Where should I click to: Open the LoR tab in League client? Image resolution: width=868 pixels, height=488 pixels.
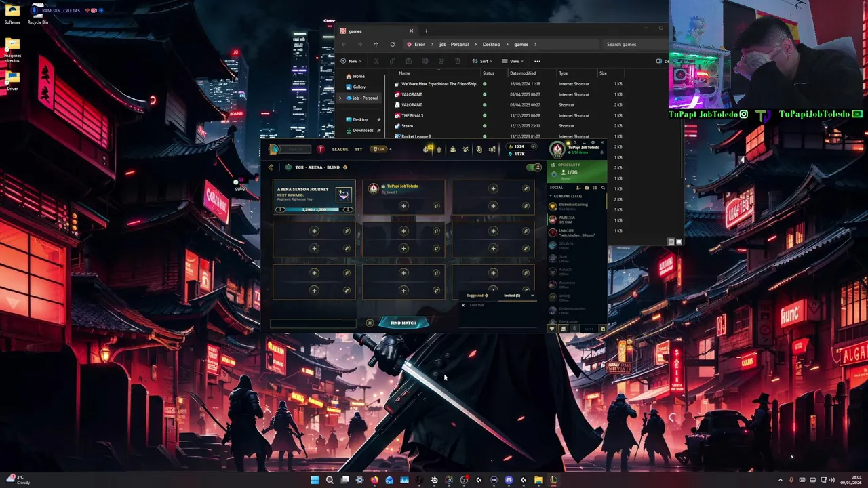(380, 149)
